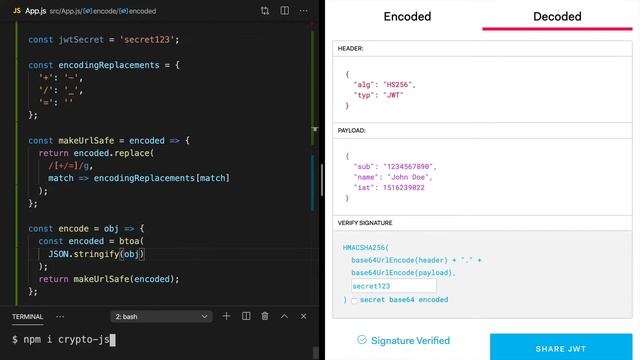Image resolution: width=640 pixels, height=360 pixels.
Task: Click the PAYLOAD section label
Action: [x=351, y=131]
